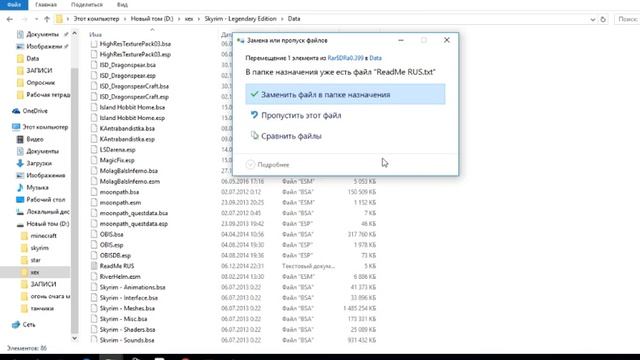640x360 pixels.
Task: Go up one folder level arrow
Action: click(x=47, y=19)
